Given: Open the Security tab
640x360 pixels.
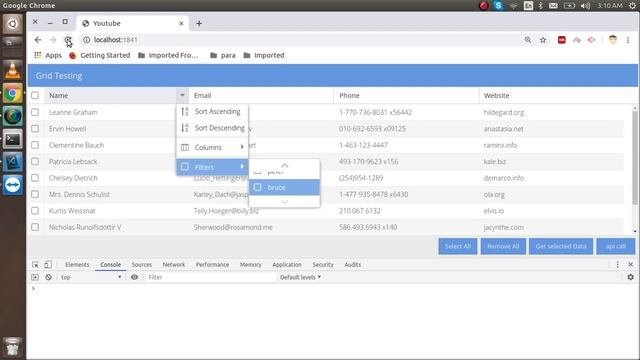Looking at the screenshot, I should pos(323,264).
